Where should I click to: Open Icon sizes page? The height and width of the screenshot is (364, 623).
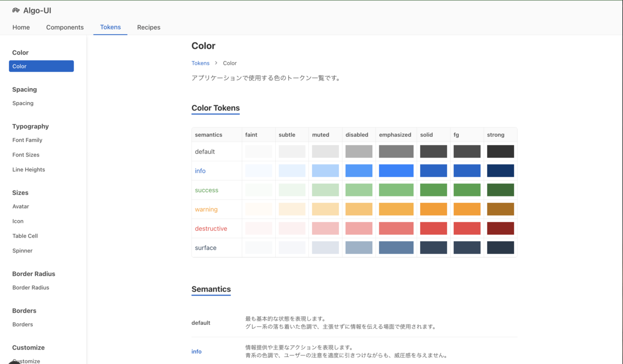coord(18,221)
